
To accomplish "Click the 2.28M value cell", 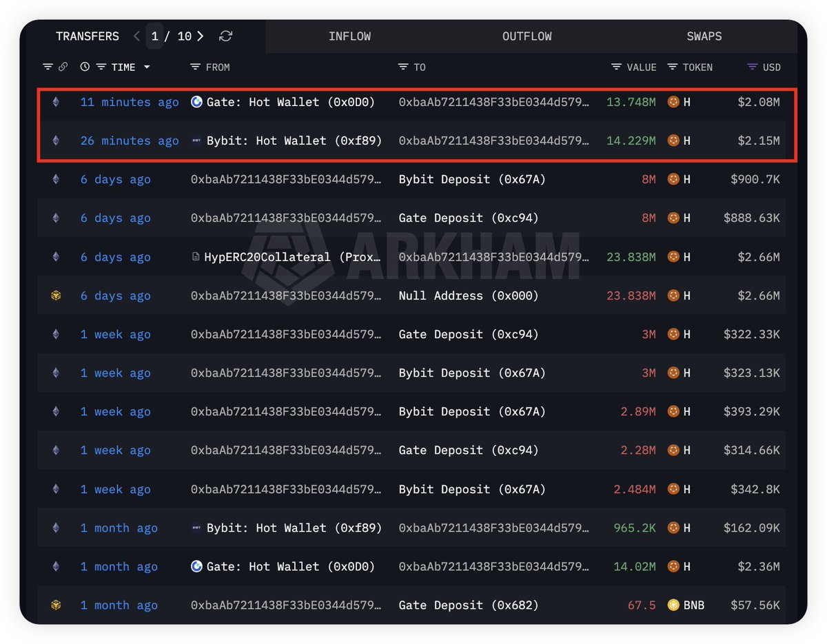I will [x=638, y=450].
